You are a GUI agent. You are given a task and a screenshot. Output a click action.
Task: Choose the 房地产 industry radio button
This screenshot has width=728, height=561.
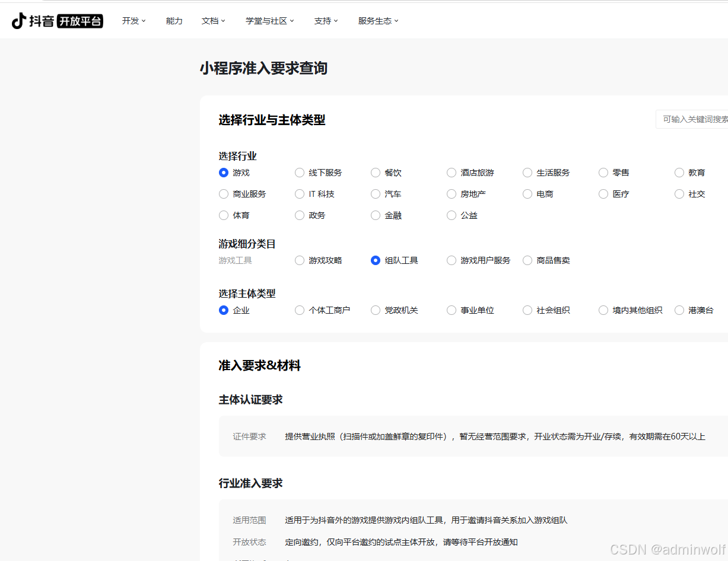click(x=452, y=194)
